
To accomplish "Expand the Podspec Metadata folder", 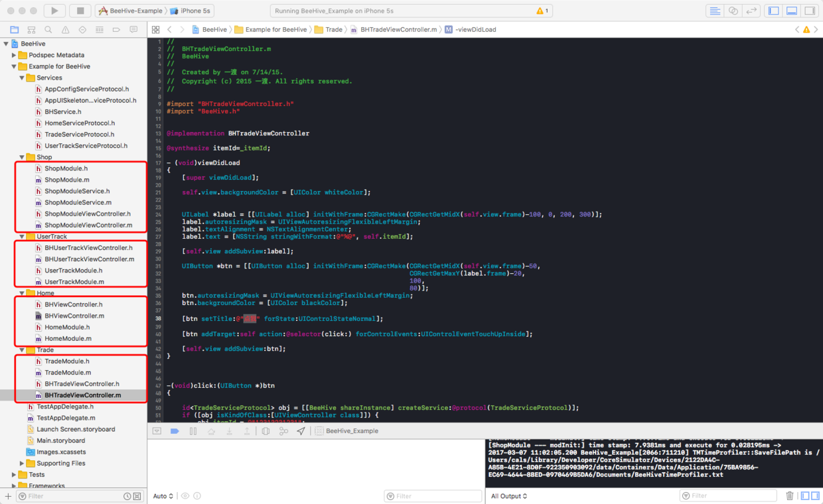I will [x=14, y=55].
